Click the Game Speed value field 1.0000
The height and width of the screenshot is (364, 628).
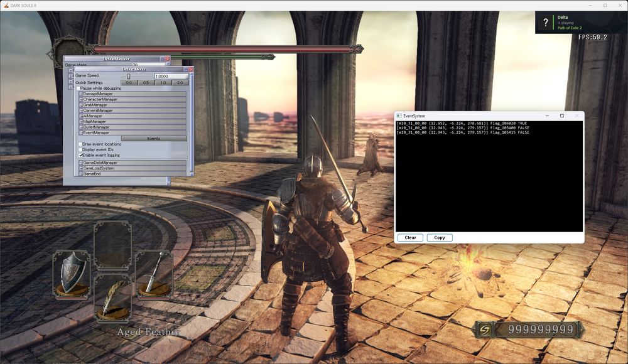pyautogui.click(x=171, y=76)
